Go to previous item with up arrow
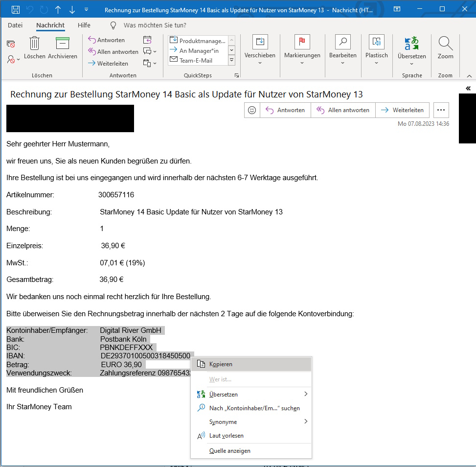 pyautogui.click(x=58, y=10)
